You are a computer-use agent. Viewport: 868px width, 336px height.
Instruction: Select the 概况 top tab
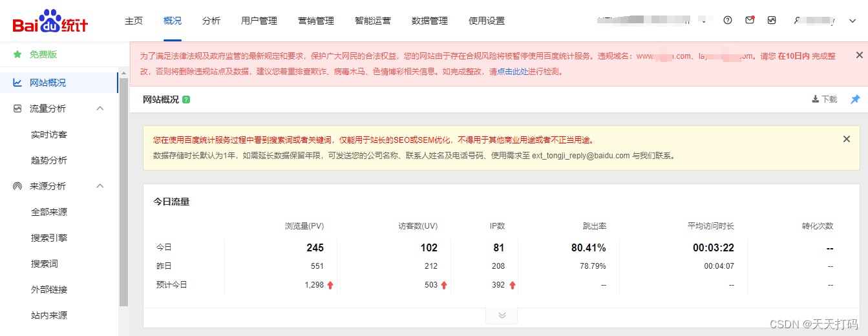pyautogui.click(x=173, y=21)
